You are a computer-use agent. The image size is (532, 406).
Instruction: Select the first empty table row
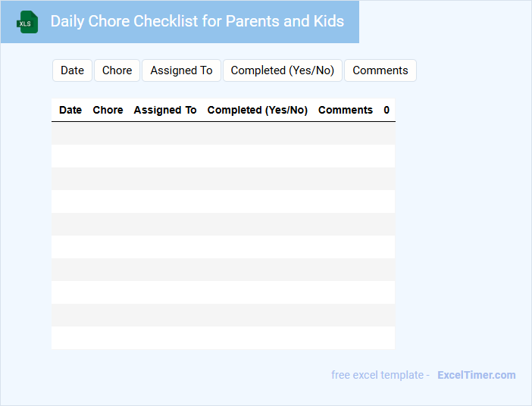coord(223,133)
